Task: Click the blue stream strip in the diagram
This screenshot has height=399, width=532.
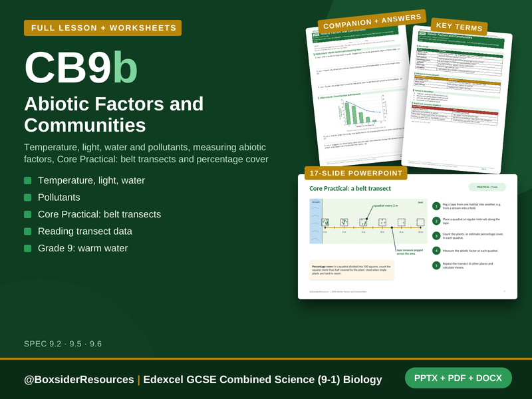Action: [x=316, y=221]
